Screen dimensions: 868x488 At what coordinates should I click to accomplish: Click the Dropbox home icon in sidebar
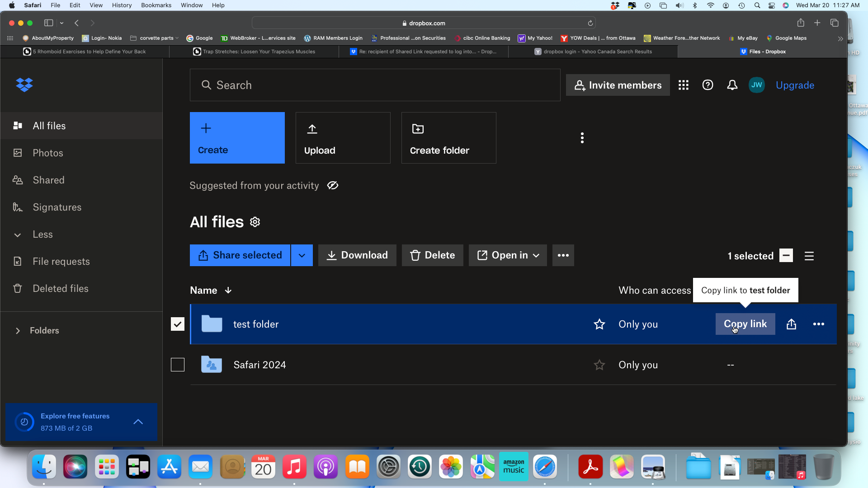coord(24,84)
